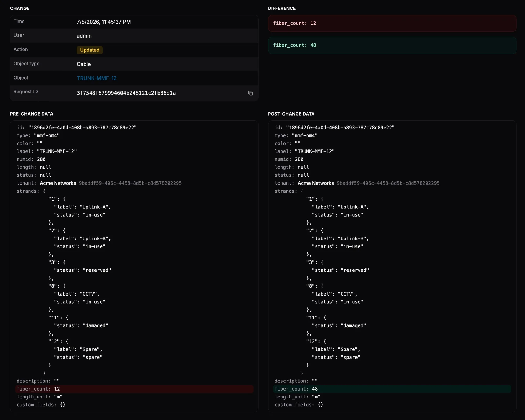The height and width of the screenshot is (420, 525).
Task: Click Acme Networks tenant in pre-change data
Action: pyautogui.click(x=58, y=183)
